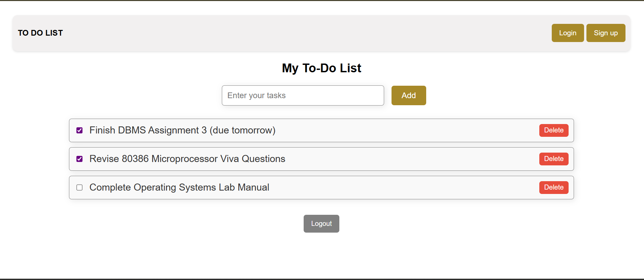Delete the DBMS Assignment 3 task

(553, 130)
